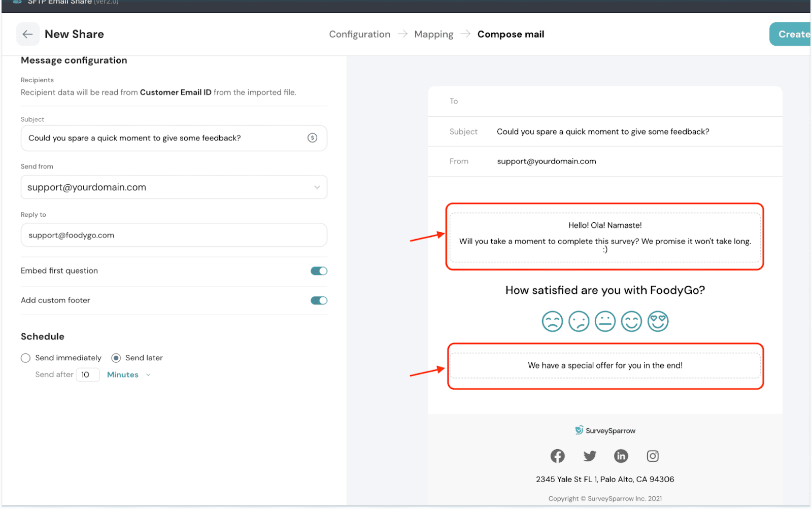Open the Instagram icon in the footer
Screen dimensions: 812x509
coord(653,456)
